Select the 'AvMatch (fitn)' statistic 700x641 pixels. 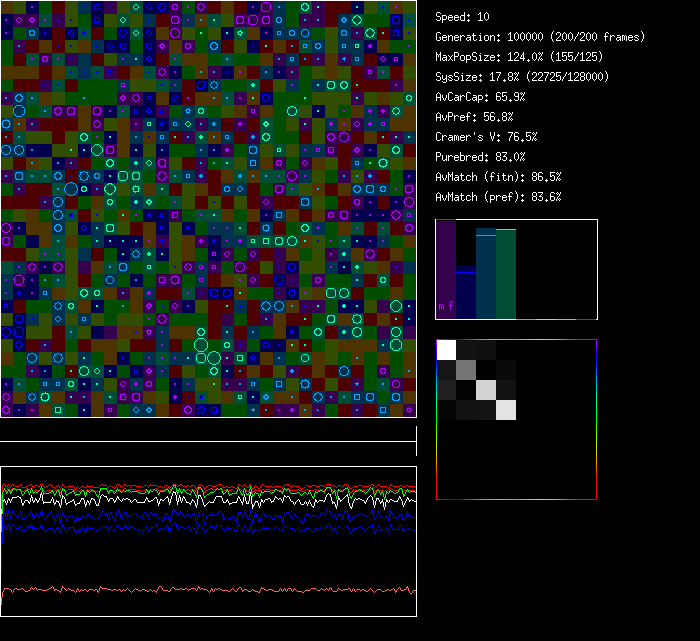498,177
